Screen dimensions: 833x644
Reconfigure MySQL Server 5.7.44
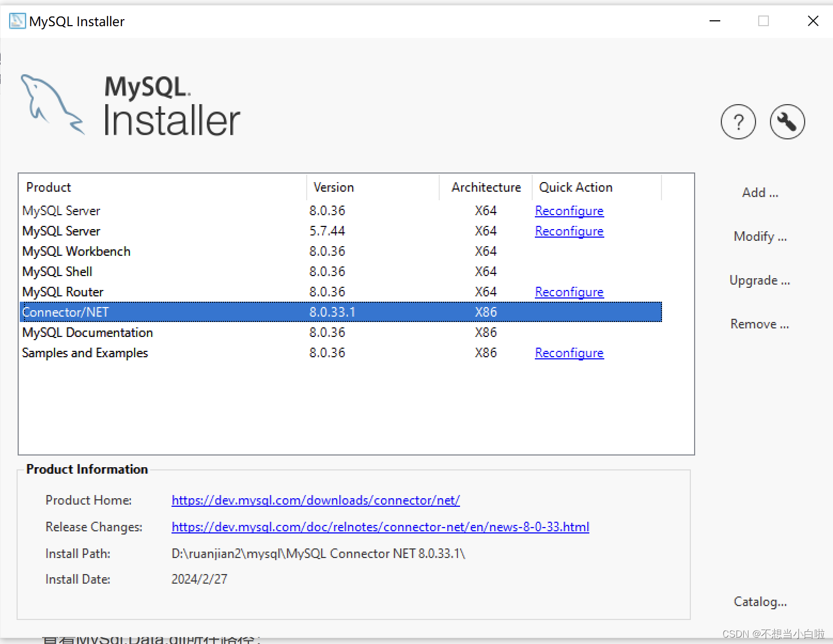(x=569, y=231)
